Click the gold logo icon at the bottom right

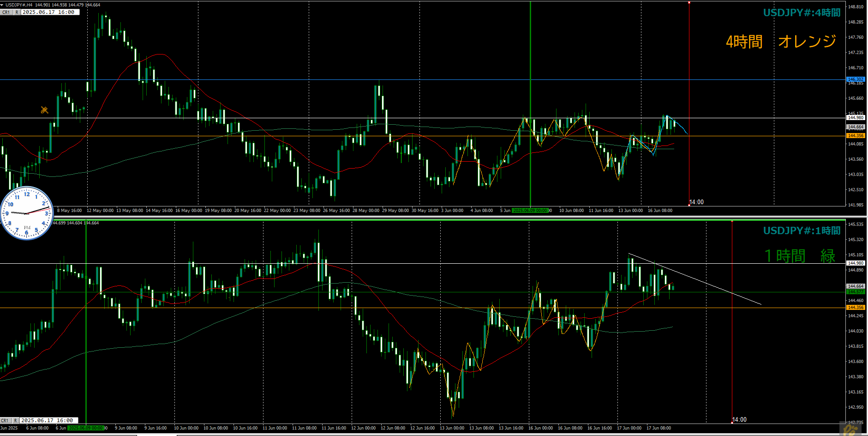pos(850,430)
